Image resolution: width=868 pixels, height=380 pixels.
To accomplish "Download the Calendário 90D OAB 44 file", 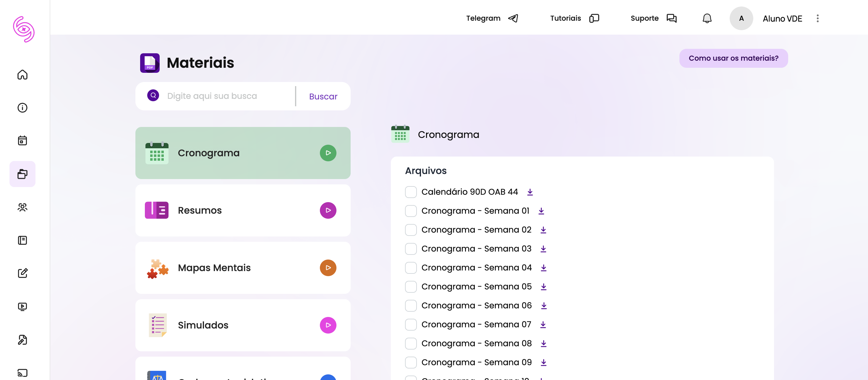I will [530, 192].
